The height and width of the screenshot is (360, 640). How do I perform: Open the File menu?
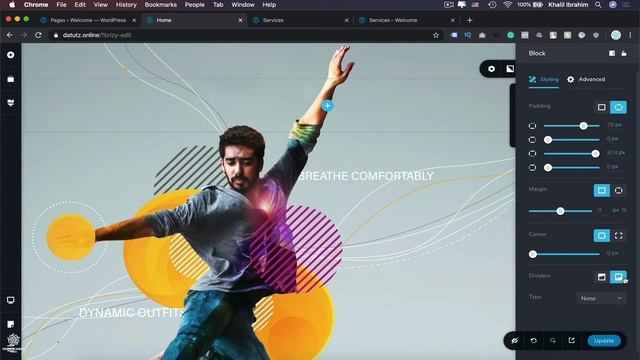[61, 5]
